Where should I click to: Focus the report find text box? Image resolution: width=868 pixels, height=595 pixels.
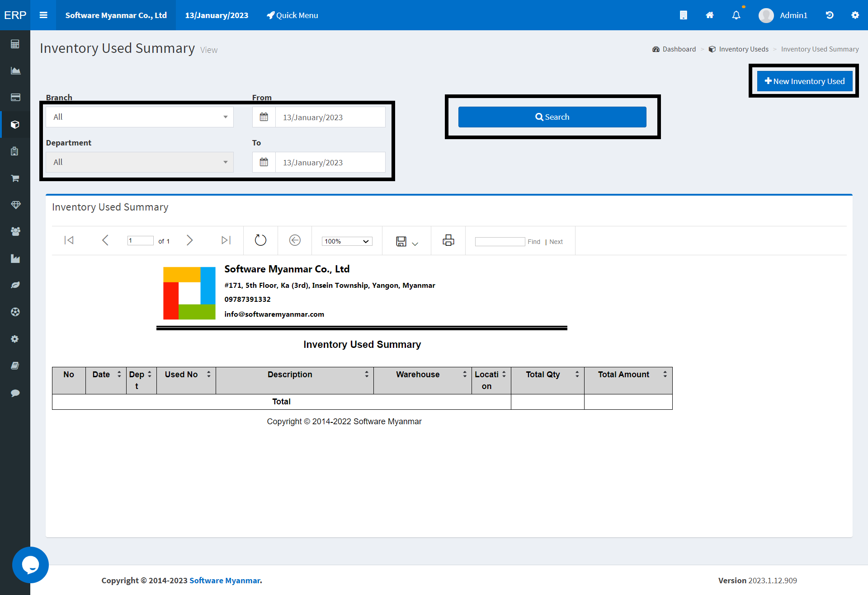click(x=500, y=242)
